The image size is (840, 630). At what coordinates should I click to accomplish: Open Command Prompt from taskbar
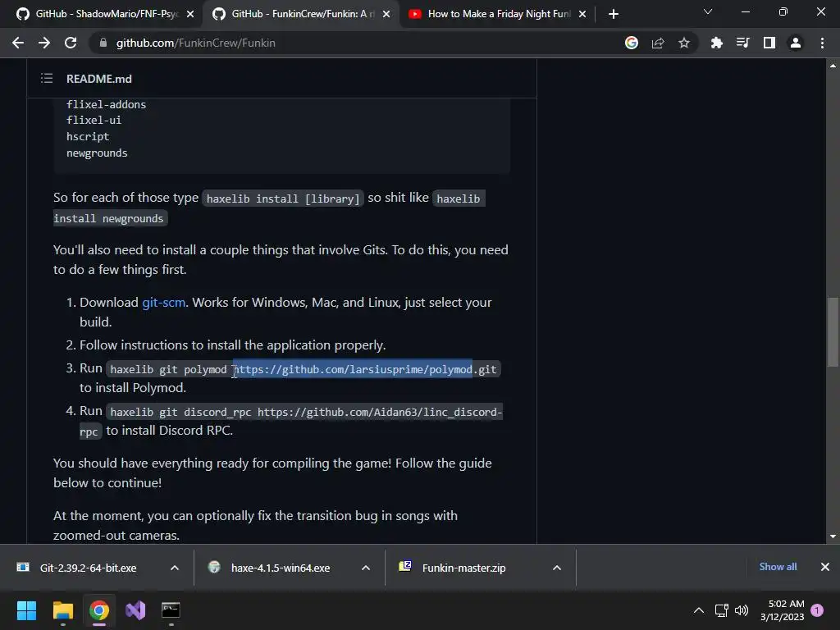pos(171,610)
